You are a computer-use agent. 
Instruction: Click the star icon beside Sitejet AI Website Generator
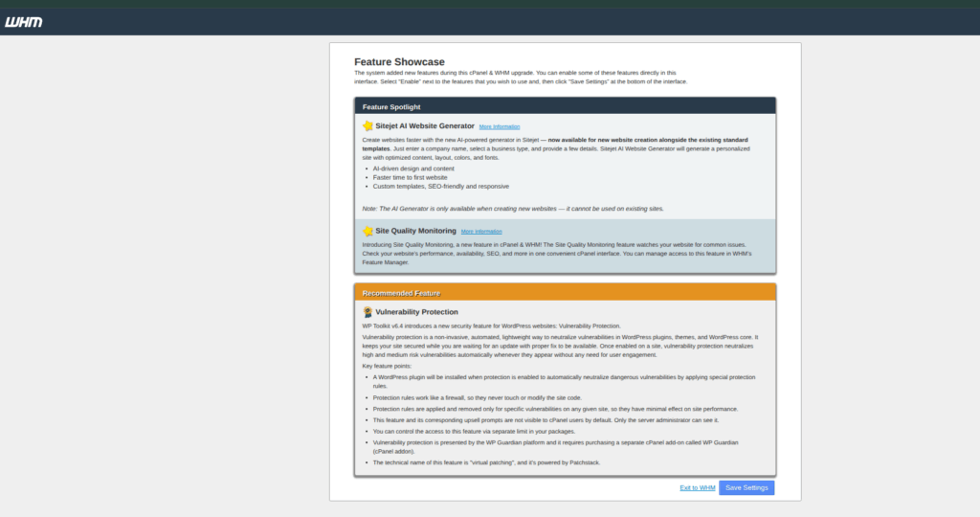coord(367,125)
